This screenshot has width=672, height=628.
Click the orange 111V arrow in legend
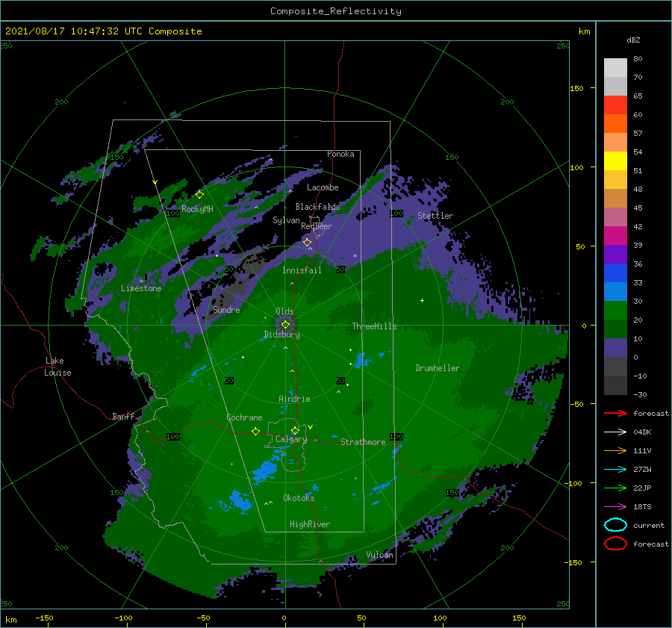pos(615,450)
